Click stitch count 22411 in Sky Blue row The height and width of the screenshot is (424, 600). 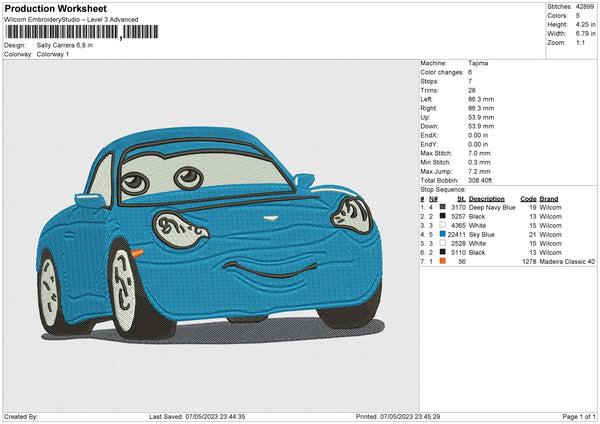pos(457,235)
